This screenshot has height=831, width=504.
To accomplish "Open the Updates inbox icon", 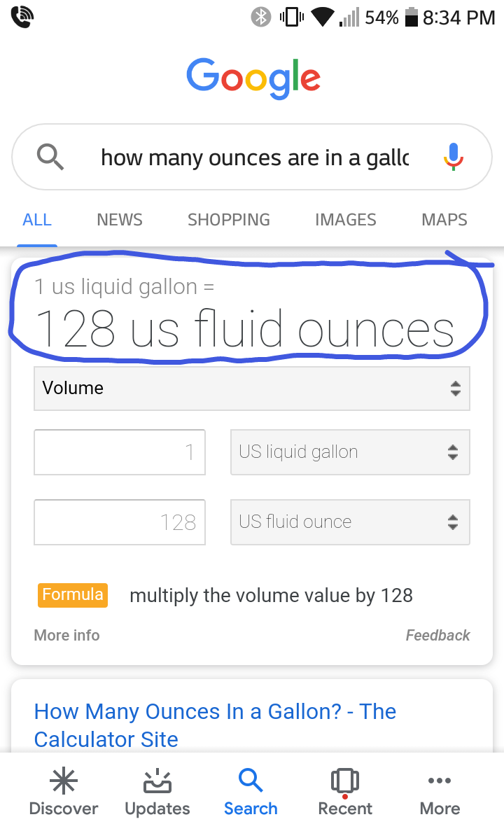I will [x=157, y=781].
